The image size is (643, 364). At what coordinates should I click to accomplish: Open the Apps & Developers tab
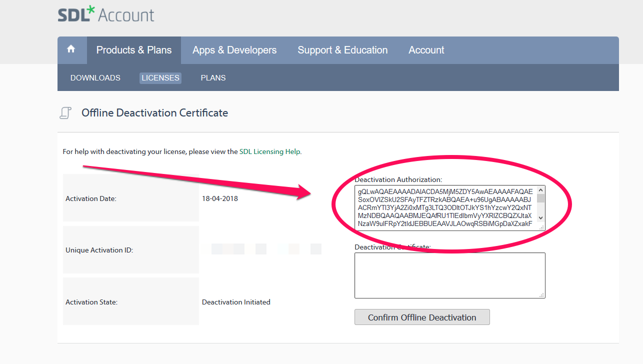coord(234,50)
